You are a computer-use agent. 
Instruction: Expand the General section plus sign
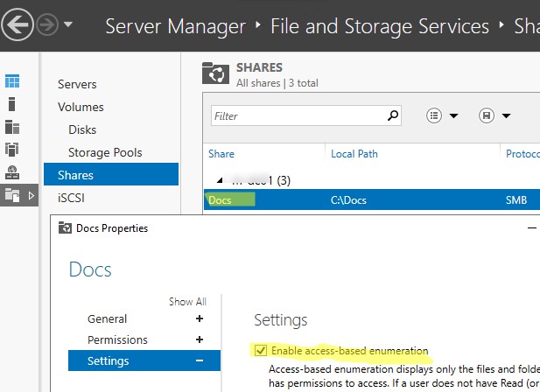pyautogui.click(x=200, y=319)
